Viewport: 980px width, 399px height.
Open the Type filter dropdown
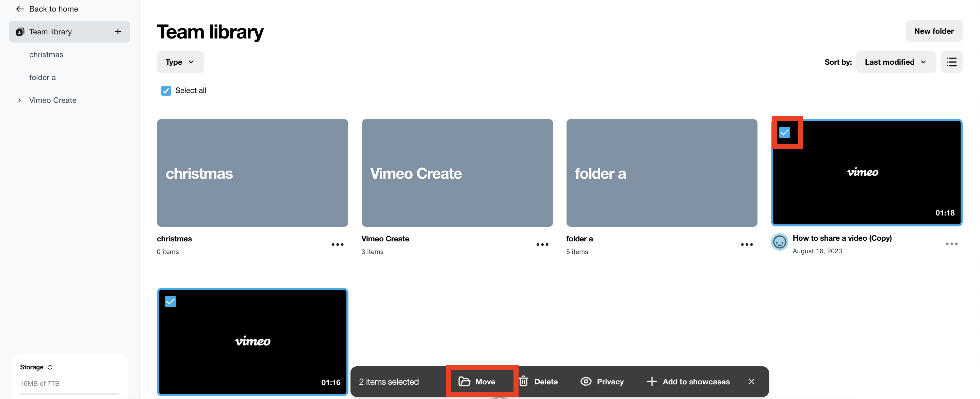179,61
